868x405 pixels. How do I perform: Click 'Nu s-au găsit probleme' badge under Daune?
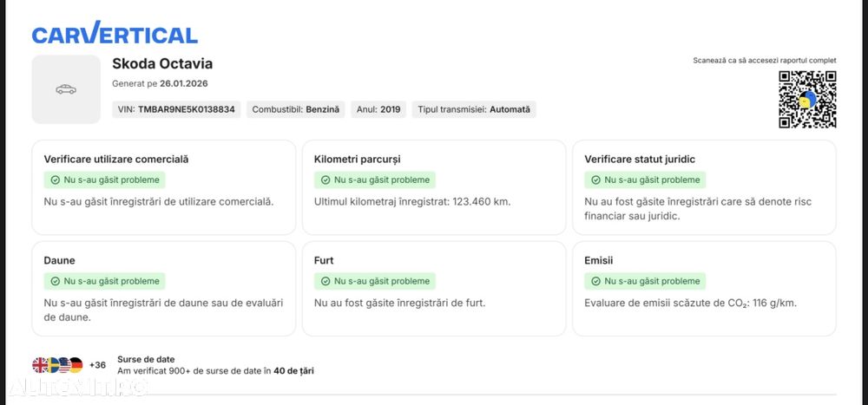point(105,281)
